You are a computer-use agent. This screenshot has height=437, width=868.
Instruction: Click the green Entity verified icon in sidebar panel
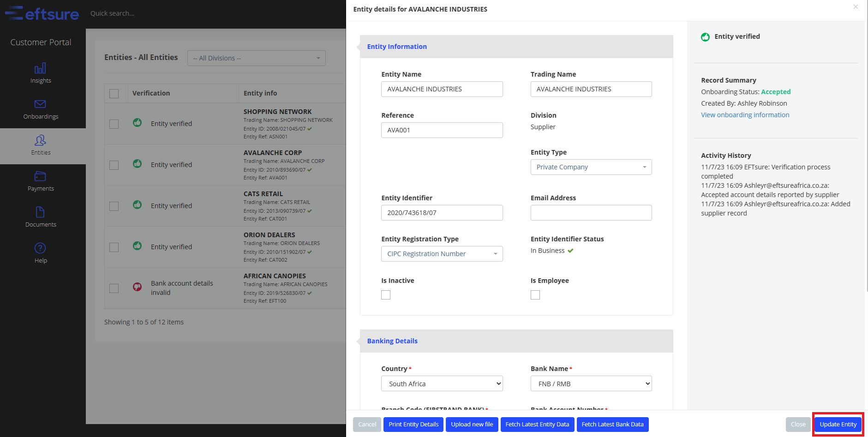pyautogui.click(x=705, y=37)
